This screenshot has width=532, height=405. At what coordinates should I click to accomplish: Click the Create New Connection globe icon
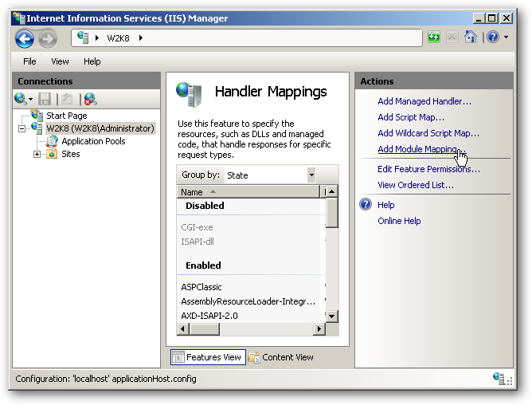(21, 99)
